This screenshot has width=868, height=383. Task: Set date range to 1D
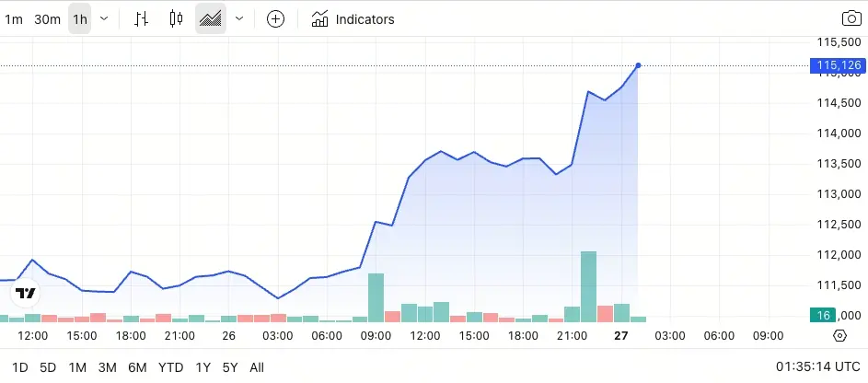pos(19,367)
